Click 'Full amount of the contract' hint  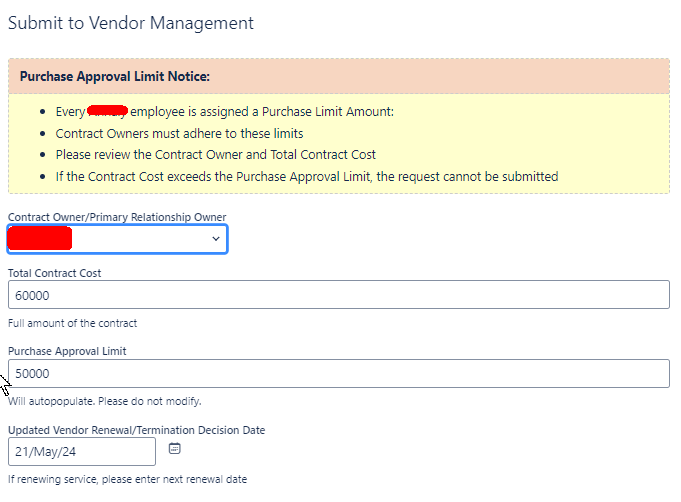pyautogui.click(x=73, y=323)
